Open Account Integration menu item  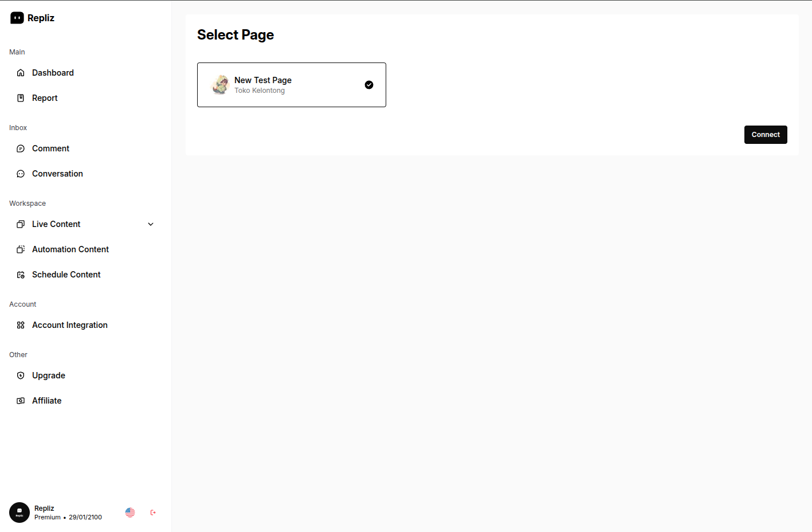(x=70, y=325)
